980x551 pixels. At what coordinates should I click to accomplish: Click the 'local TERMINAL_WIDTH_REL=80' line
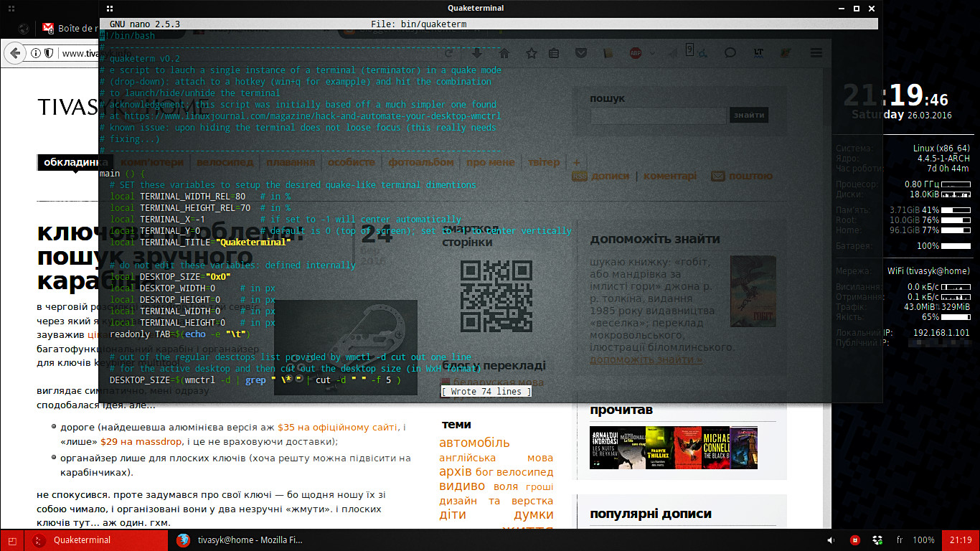178,197
